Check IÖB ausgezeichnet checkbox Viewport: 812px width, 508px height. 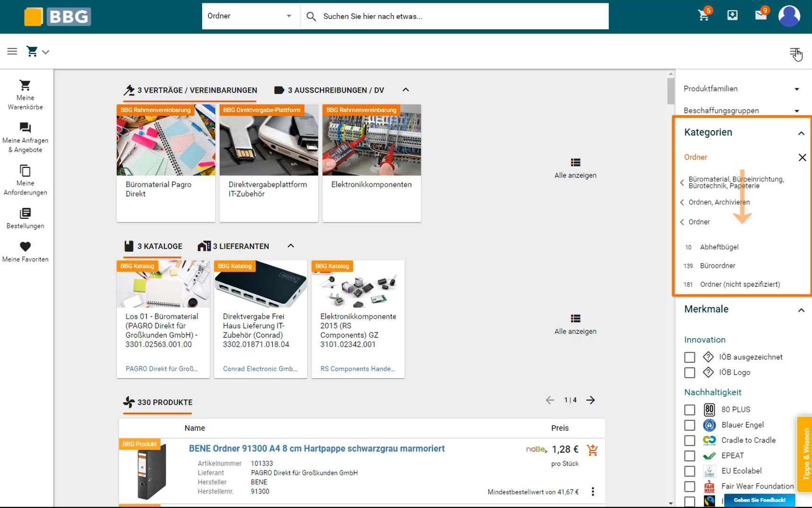tap(690, 357)
